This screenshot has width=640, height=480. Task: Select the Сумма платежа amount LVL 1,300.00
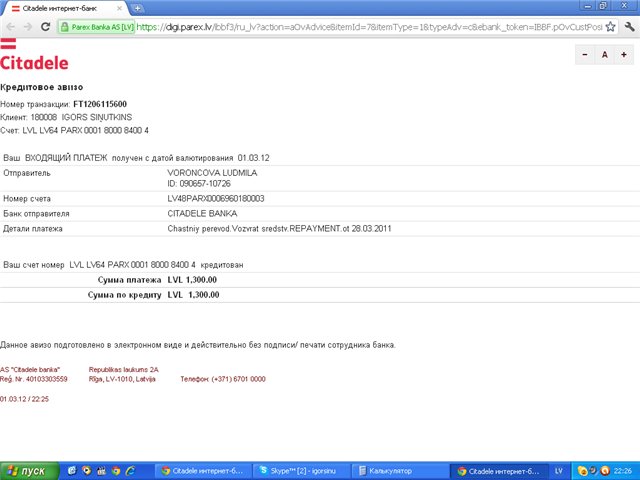[192, 280]
